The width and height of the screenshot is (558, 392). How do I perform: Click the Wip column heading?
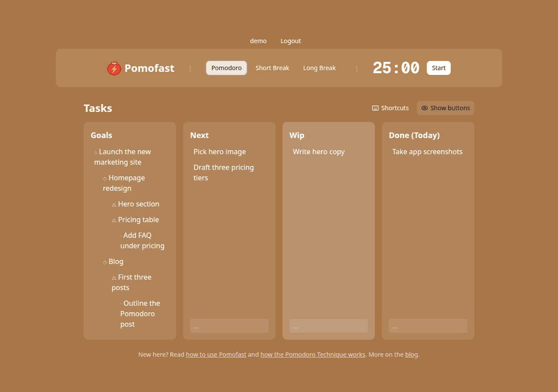pos(297,135)
